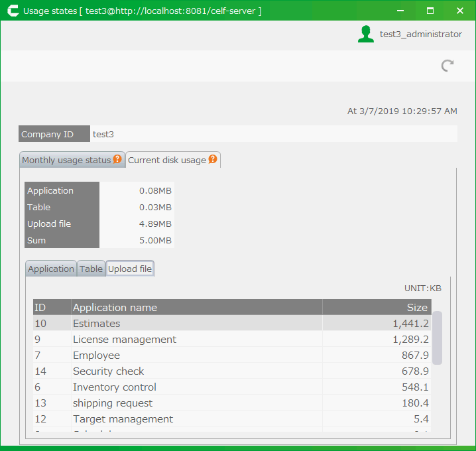The height and width of the screenshot is (451, 476).
Task: Open the Table sub-tab
Action: pyautogui.click(x=91, y=269)
